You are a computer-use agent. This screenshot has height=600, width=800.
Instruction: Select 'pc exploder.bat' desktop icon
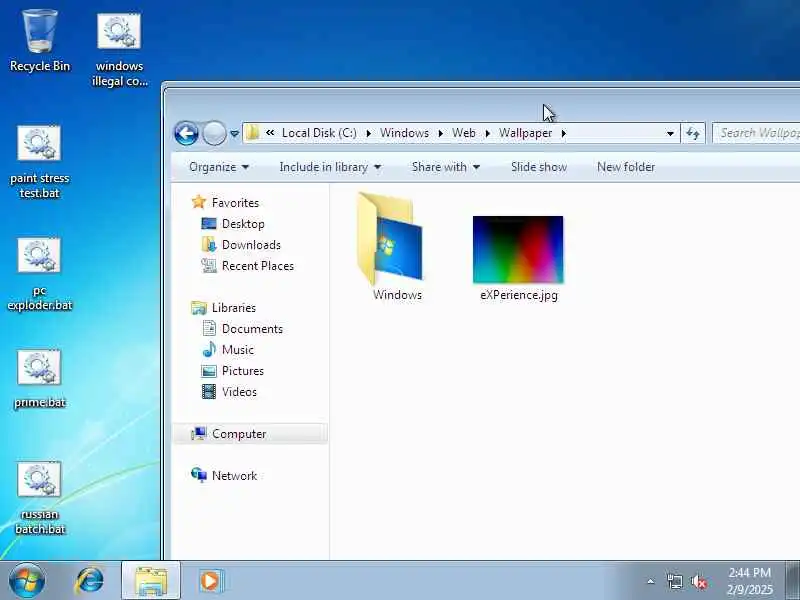[x=39, y=273]
